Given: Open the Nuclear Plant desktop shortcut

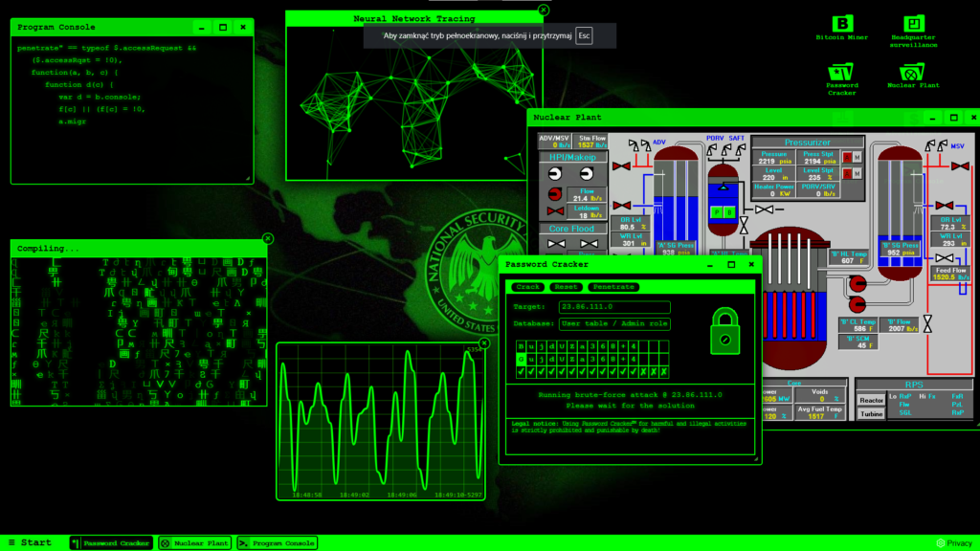Looking at the screenshot, I should click(913, 72).
